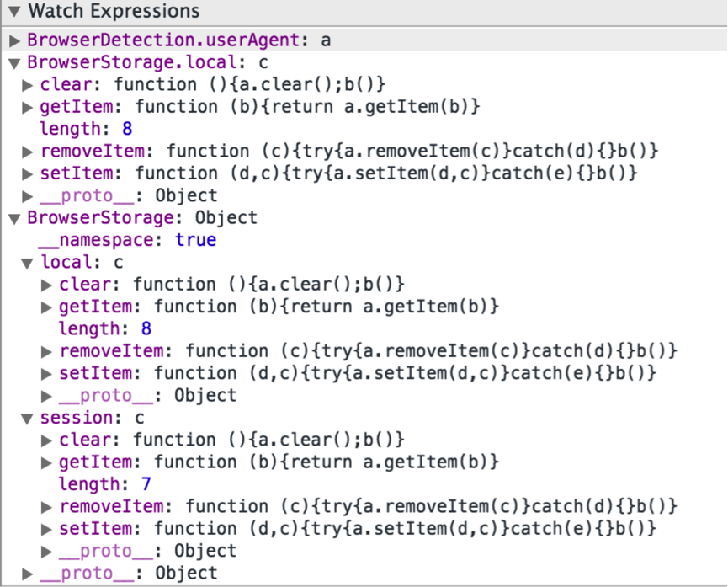Expand getItem function under session
The height and width of the screenshot is (587, 728).
[x=46, y=463]
